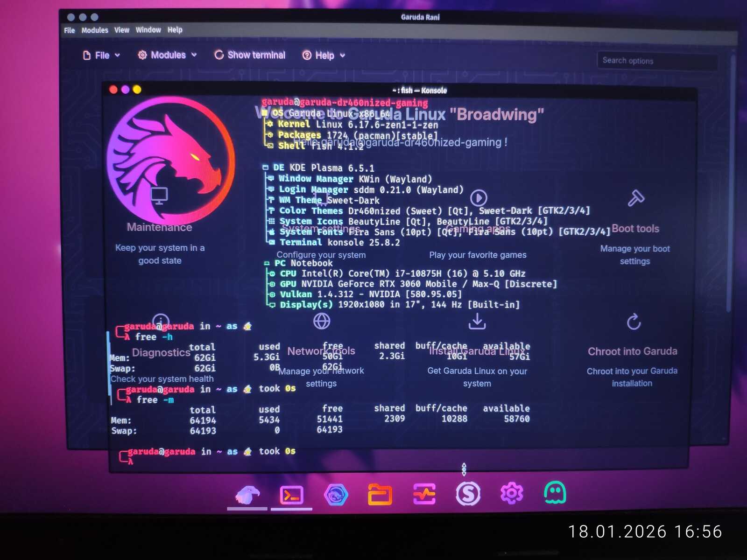Viewport: 747px width, 560px height.
Task: Open the Maintenance monitor icon in Garuda Rani
Action: coord(159,196)
